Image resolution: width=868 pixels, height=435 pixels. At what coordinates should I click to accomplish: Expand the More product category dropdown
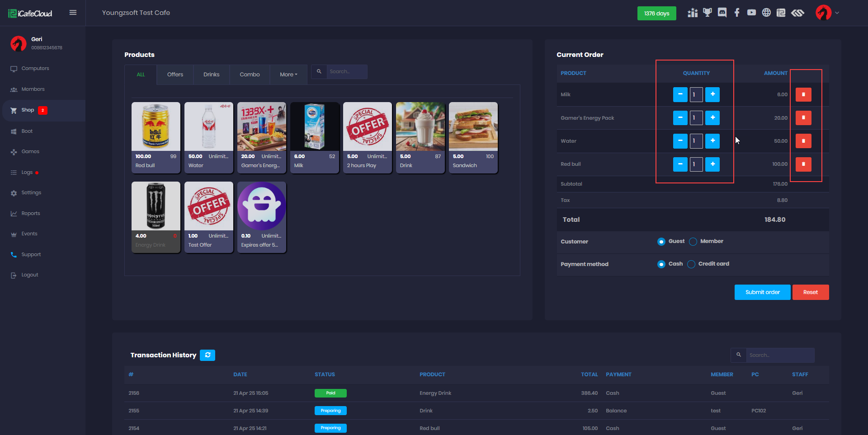click(288, 75)
